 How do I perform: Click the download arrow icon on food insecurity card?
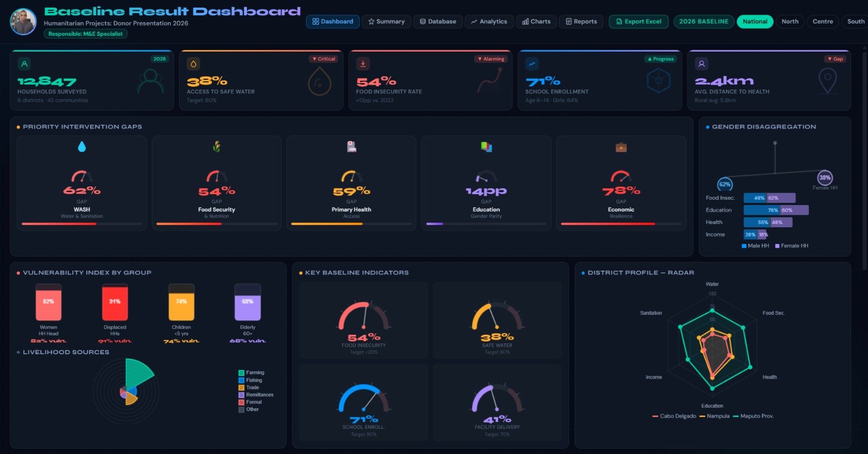(x=363, y=64)
